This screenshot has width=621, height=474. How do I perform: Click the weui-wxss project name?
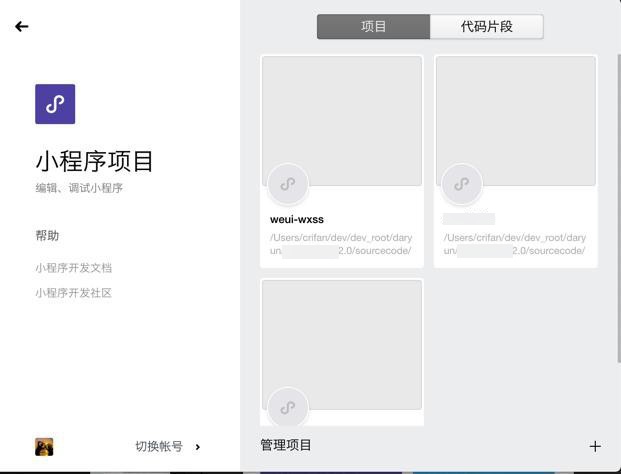(297, 219)
